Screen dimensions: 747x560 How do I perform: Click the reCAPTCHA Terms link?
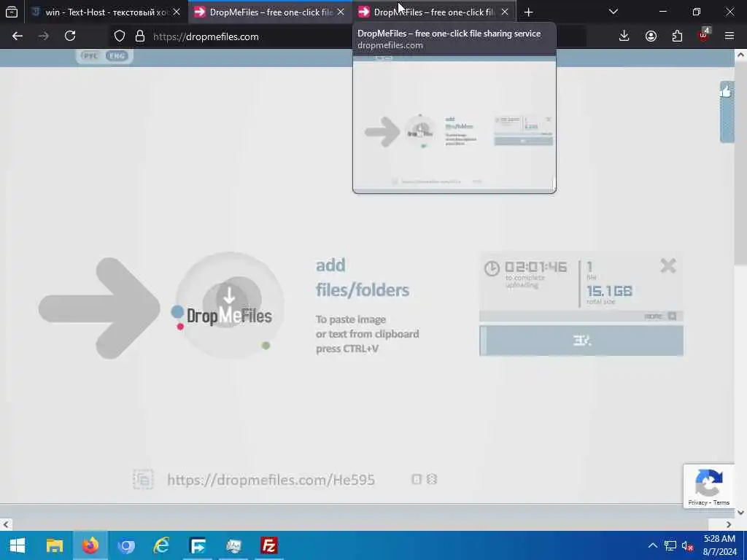coord(721,502)
